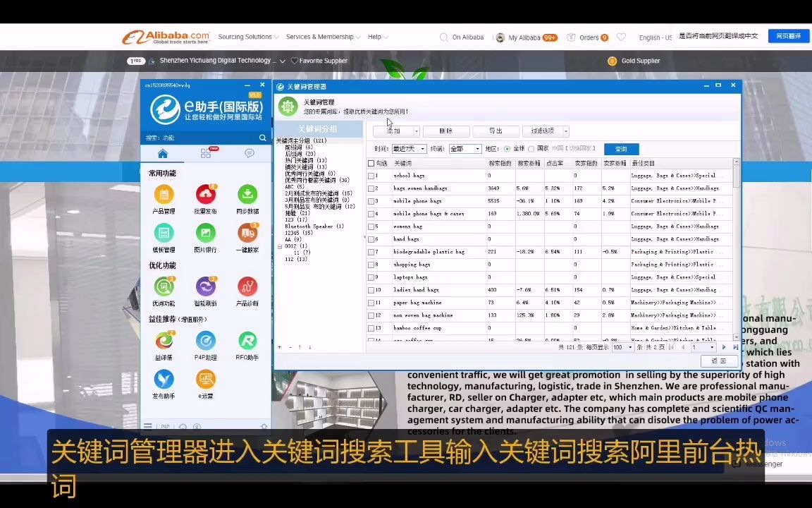Check the row for hand bags
Viewport: 812px width, 508px height.
coord(371,239)
